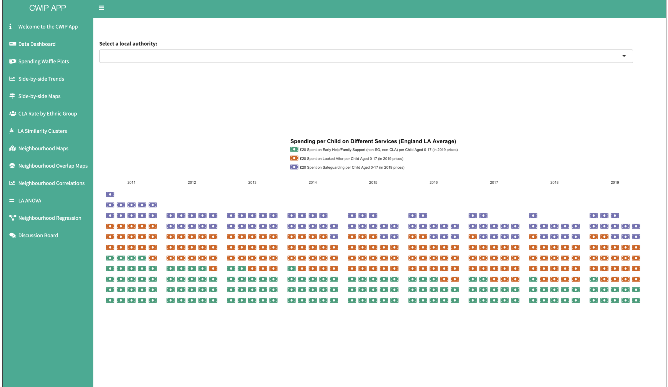
Task: Click the Side-by-side Maps signpost icon
Action: coord(12,96)
